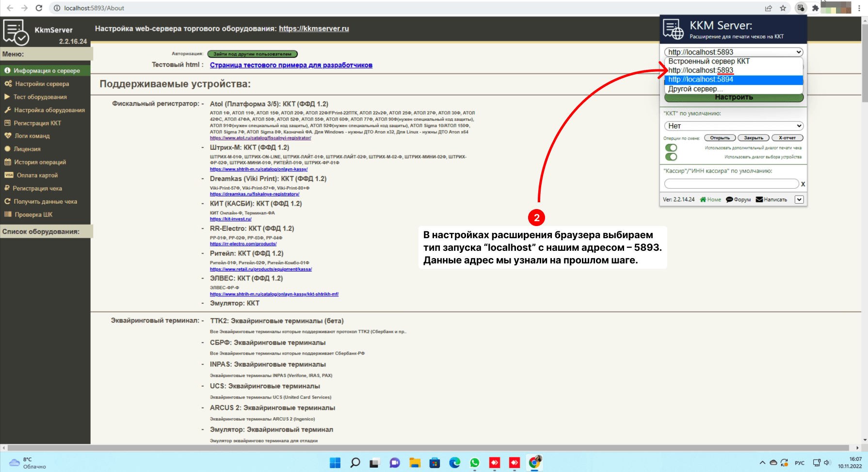This screenshot has width=868, height=472.
Task: Open Microsoft Store from the taskbar
Action: [x=435, y=463]
